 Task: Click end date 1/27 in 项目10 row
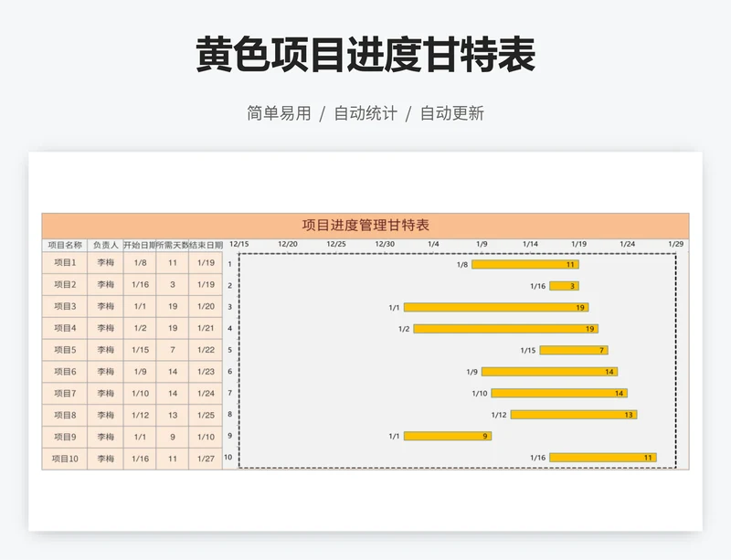point(206,459)
